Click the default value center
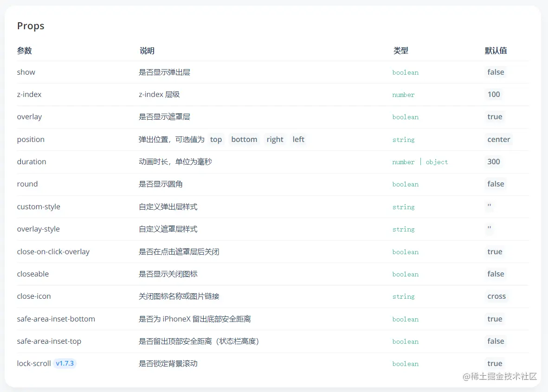Screen dimensions: 548x392 coord(499,139)
